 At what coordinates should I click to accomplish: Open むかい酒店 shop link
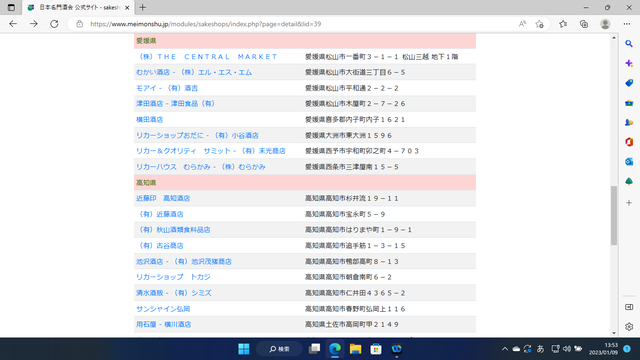[x=194, y=72]
